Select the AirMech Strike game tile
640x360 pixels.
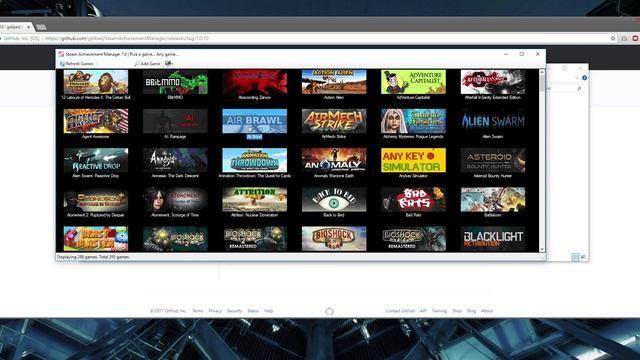point(334,124)
